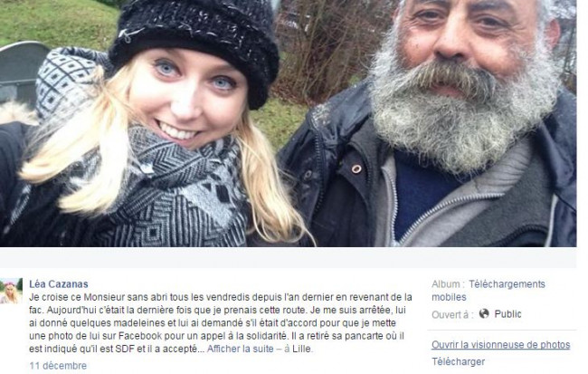The image size is (588, 374).
Task: Open the poster's profile picture thumbnail
Action: 11,291
